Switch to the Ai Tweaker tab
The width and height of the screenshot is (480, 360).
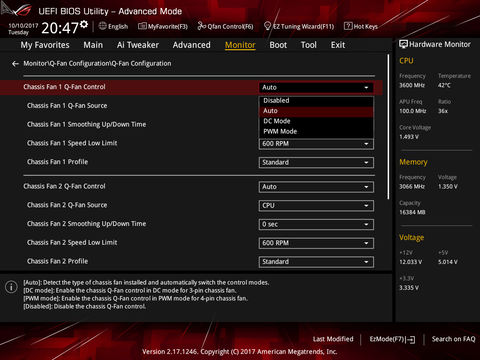pos(138,45)
